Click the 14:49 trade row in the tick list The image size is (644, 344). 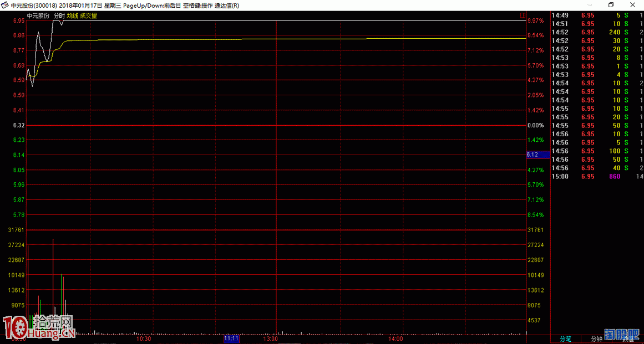(x=597, y=15)
